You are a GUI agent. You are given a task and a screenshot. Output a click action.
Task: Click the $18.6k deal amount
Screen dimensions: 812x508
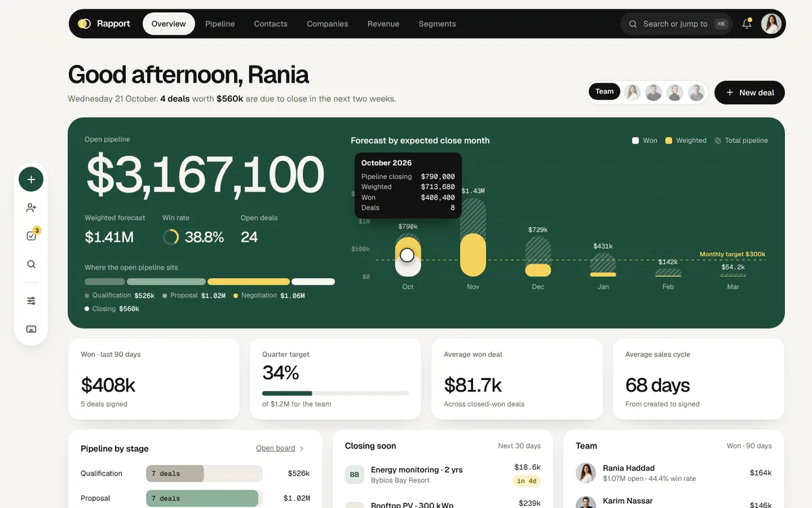point(527,467)
